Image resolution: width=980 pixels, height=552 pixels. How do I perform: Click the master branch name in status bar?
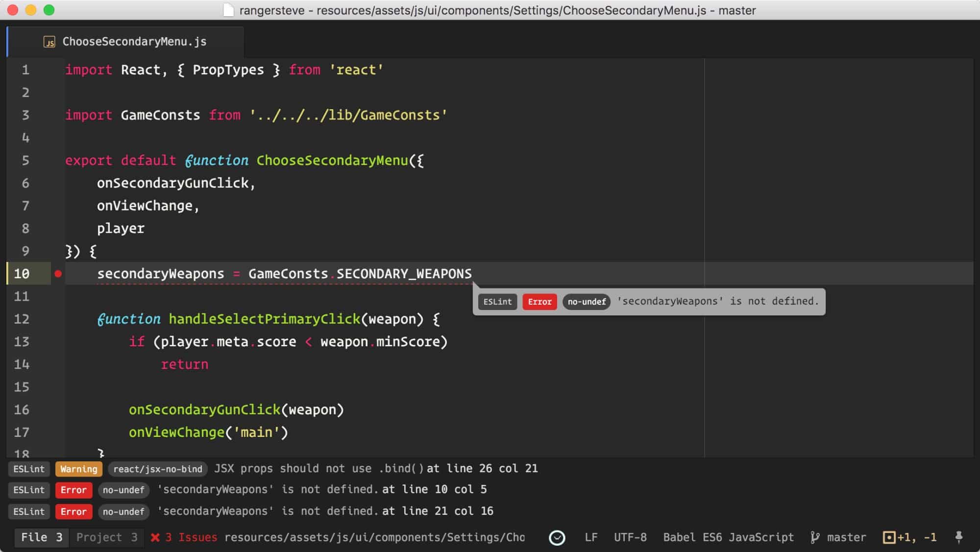pos(846,537)
